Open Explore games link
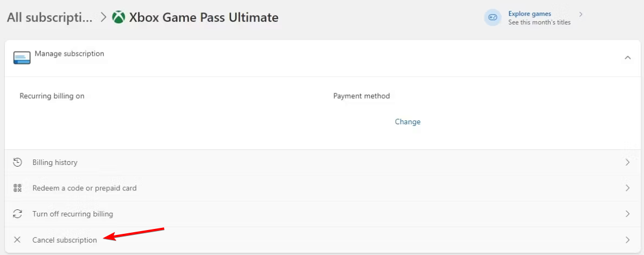Screen dimensions: 644x255 pos(529,14)
